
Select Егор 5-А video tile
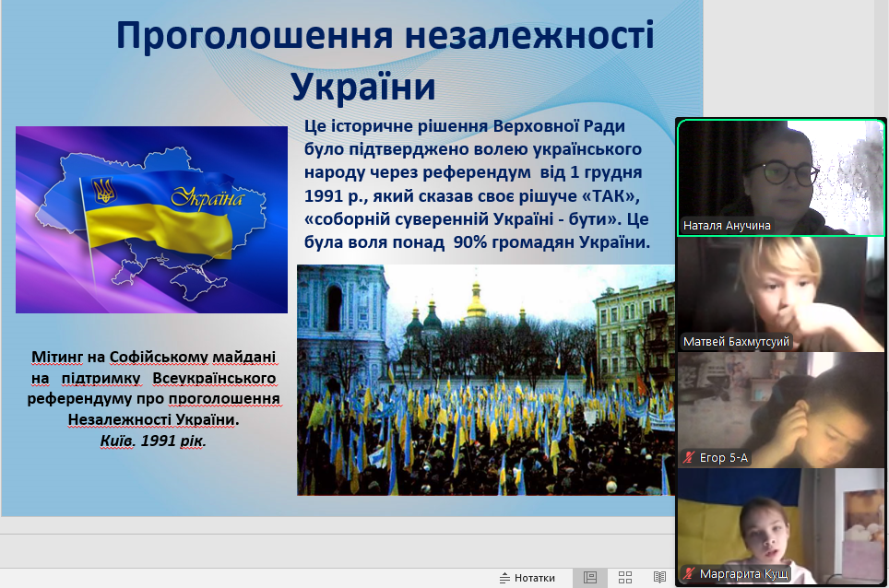[781, 409]
